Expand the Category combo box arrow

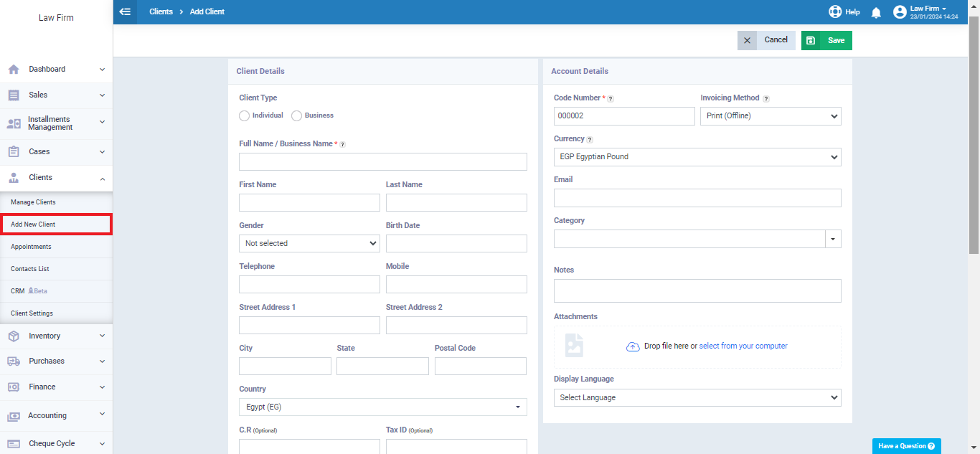833,239
